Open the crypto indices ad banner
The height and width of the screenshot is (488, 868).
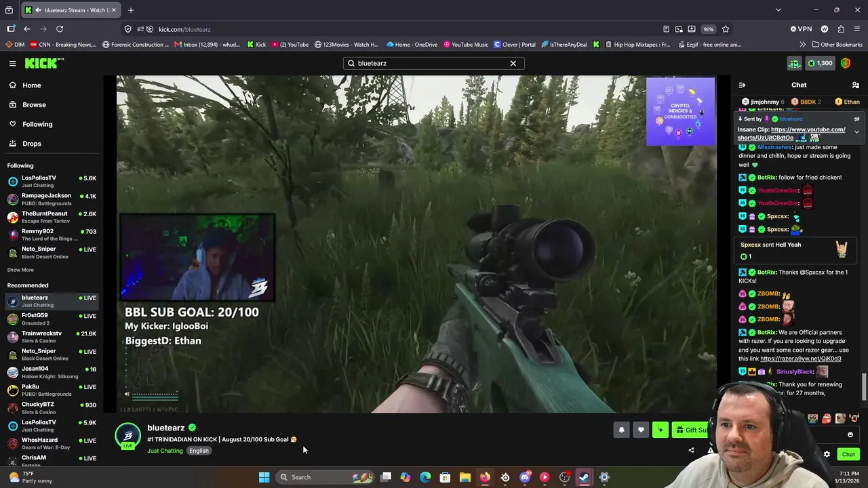[680, 112]
